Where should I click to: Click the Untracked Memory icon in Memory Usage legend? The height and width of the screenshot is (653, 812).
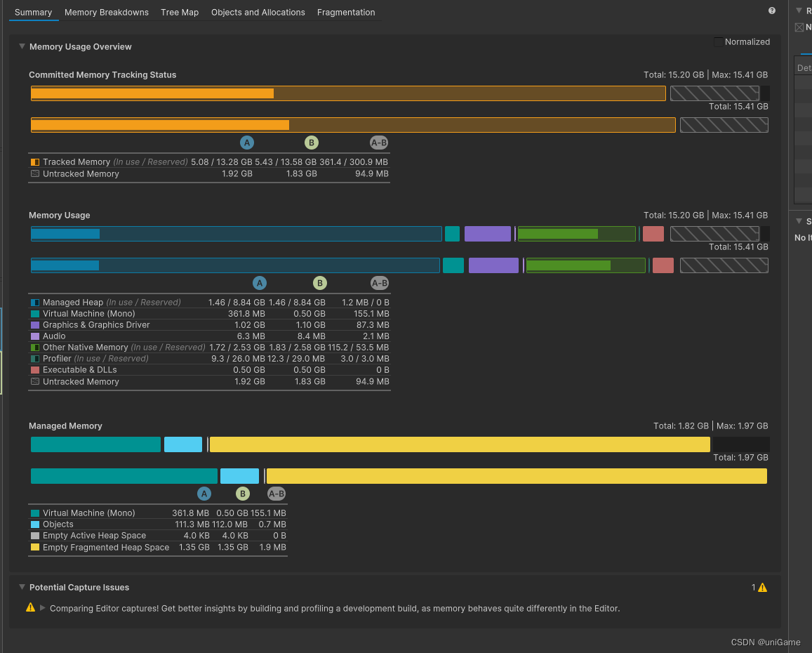(35, 382)
